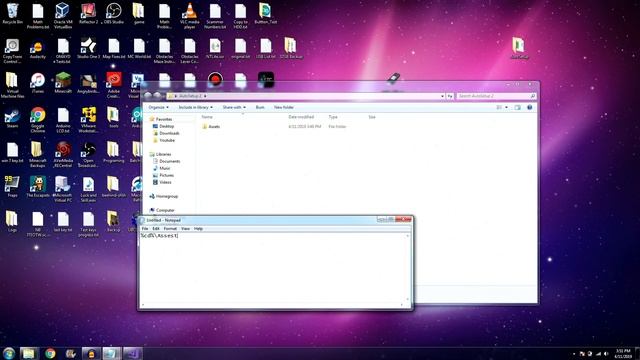
Task: Select Documents library in navigation pane
Action: click(x=169, y=161)
